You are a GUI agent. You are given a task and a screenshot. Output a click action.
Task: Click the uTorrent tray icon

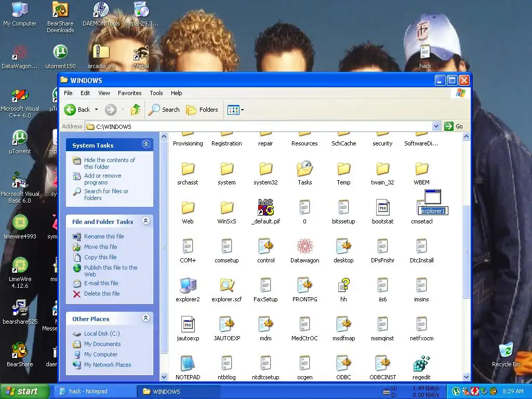pyautogui.click(x=456, y=391)
